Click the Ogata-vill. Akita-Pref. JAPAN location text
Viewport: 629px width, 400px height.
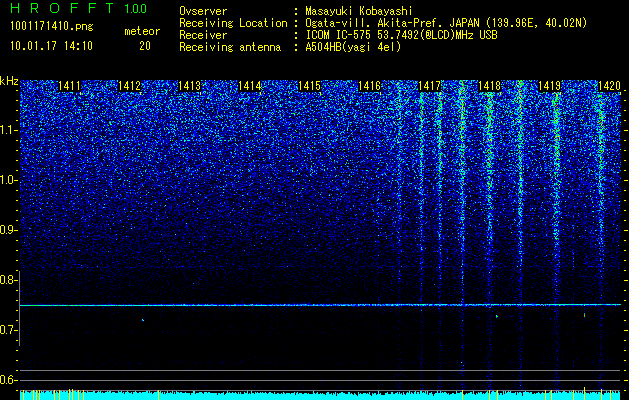click(x=446, y=23)
